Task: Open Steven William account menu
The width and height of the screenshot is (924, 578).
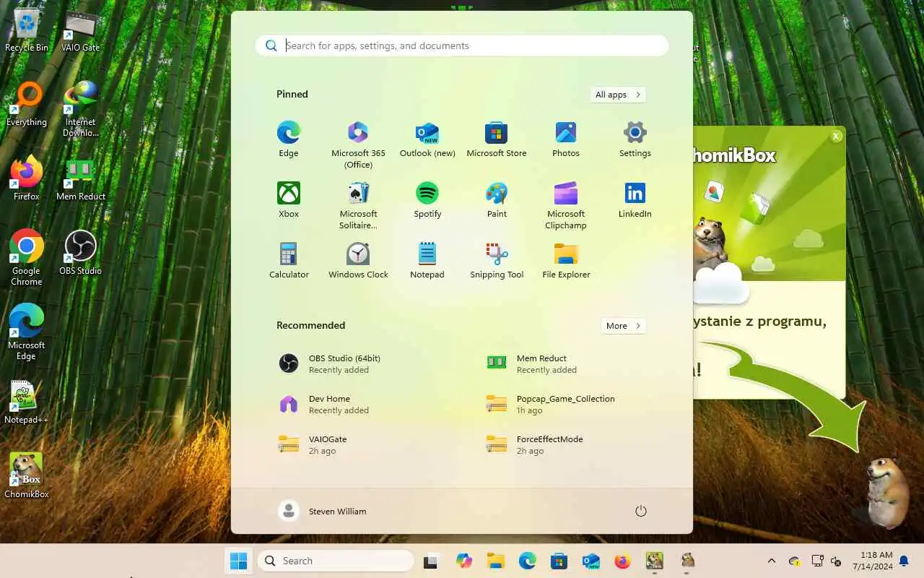Action: pos(323,511)
